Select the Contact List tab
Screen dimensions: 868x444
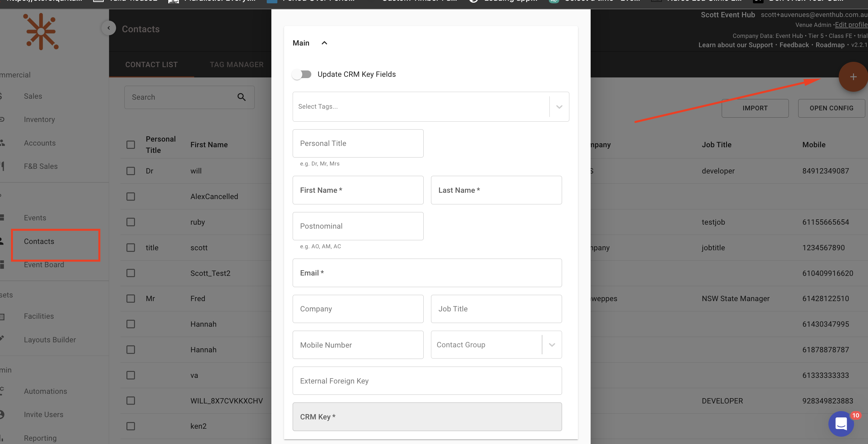(x=151, y=64)
